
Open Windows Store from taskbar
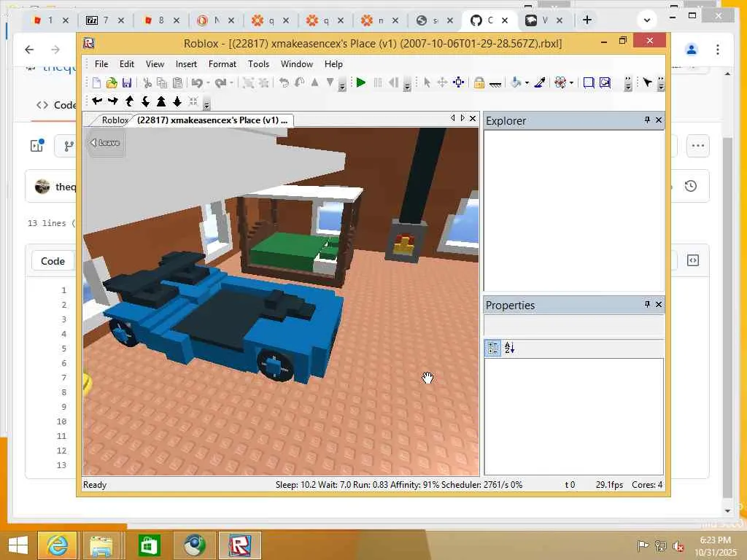point(149,545)
